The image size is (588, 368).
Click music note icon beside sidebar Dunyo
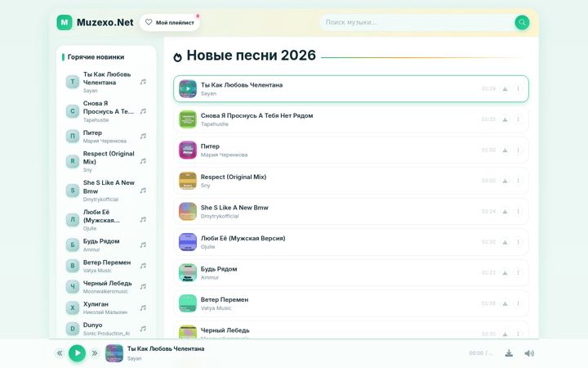coord(143,329)
